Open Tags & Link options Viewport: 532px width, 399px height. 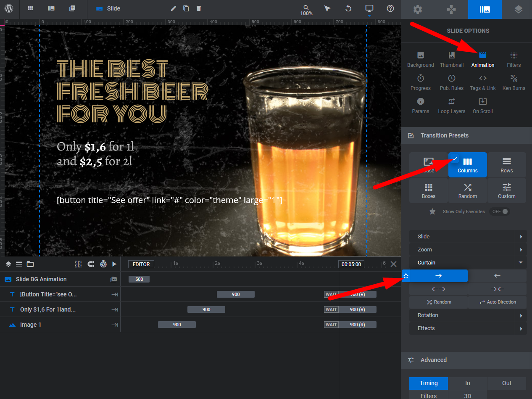[483, 82]
